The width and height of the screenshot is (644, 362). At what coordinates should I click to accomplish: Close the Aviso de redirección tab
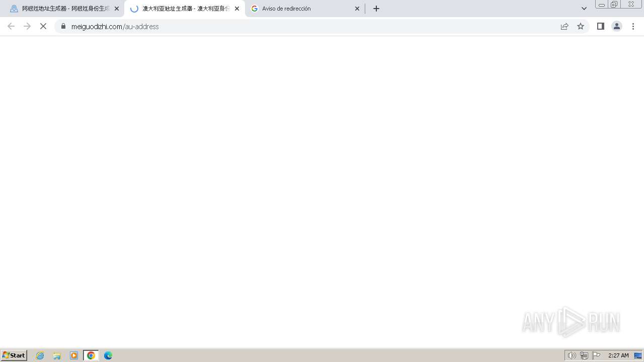pos(357,9)
